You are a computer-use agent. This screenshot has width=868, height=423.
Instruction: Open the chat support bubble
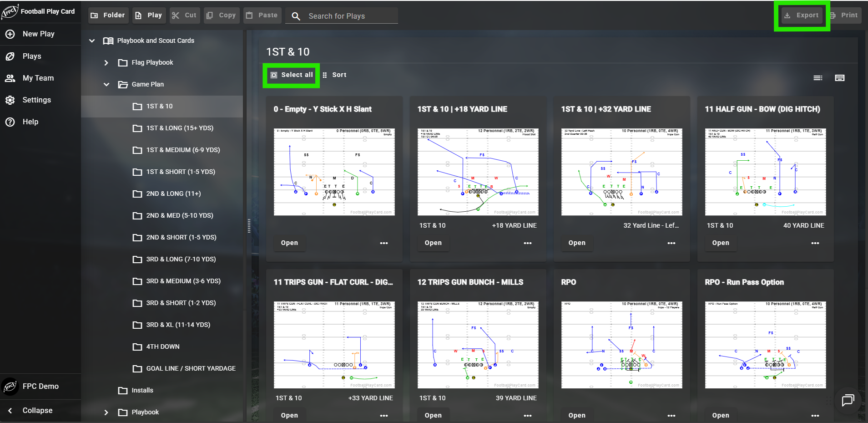[x=848, y=400]
